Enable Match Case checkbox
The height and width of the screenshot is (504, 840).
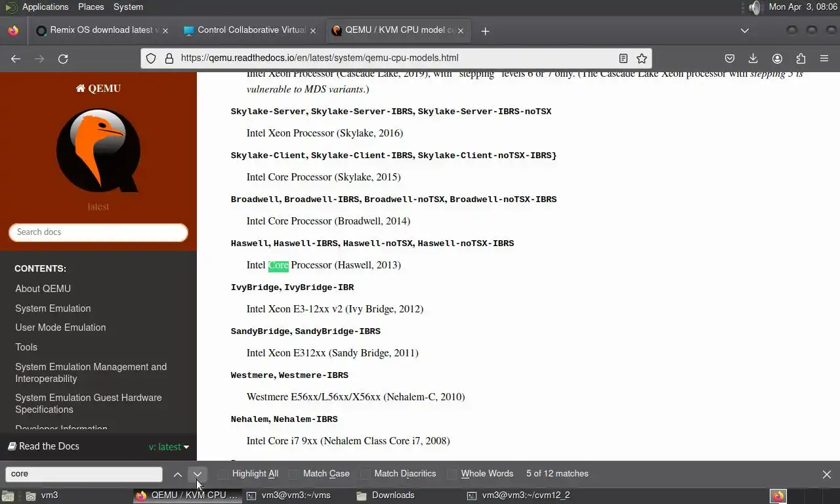pos(294,474)
